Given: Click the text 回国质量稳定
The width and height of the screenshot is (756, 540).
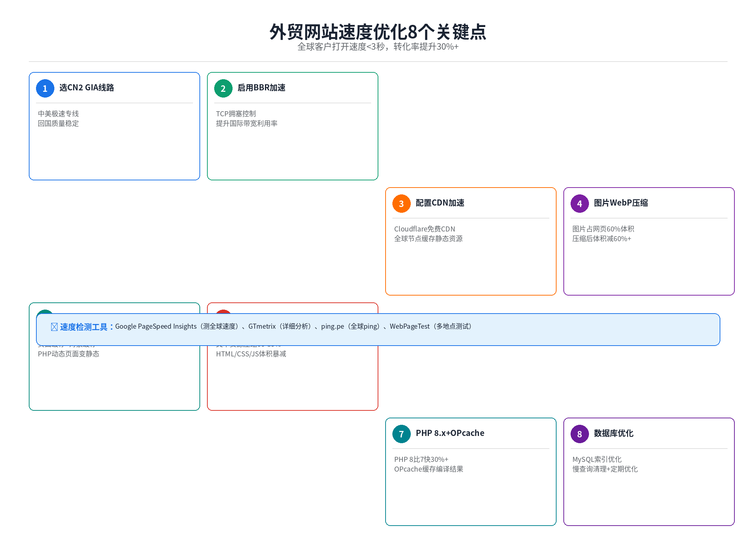Looking at the screenshot, I should click(x=58, y=123).
